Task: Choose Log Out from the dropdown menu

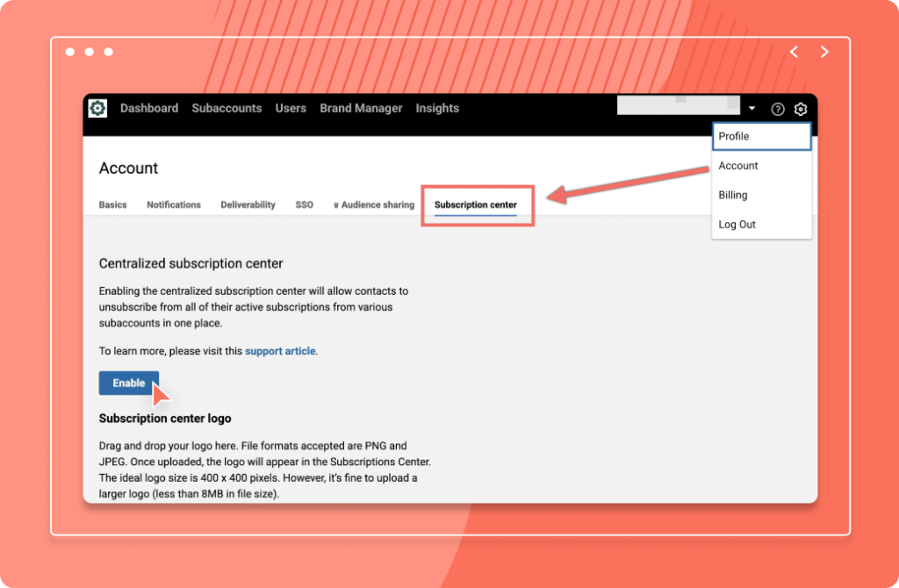Action: (761, 224)
